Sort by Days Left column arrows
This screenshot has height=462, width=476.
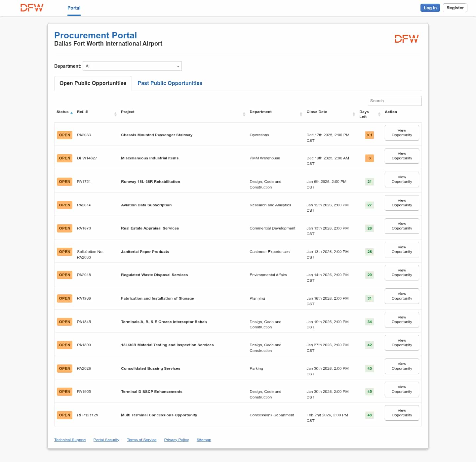pyautogui.click(x=379, y=114)
